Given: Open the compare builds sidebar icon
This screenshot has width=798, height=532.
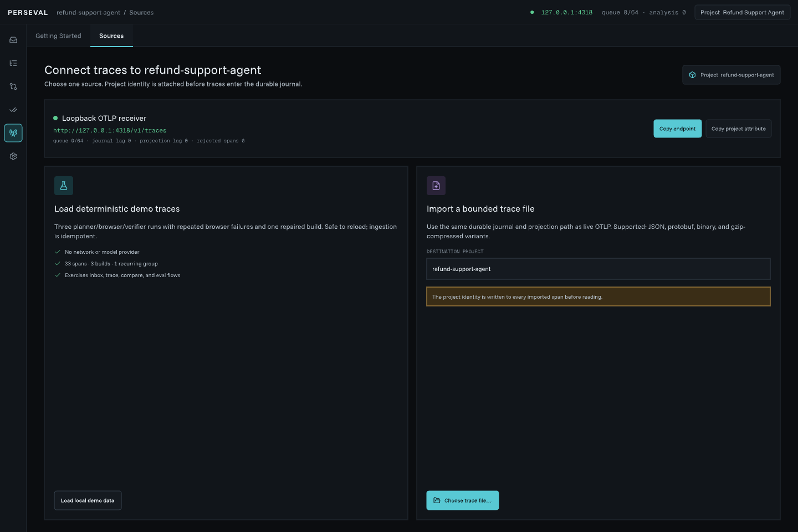Looking at the screenshot, I should coord(13,86).
